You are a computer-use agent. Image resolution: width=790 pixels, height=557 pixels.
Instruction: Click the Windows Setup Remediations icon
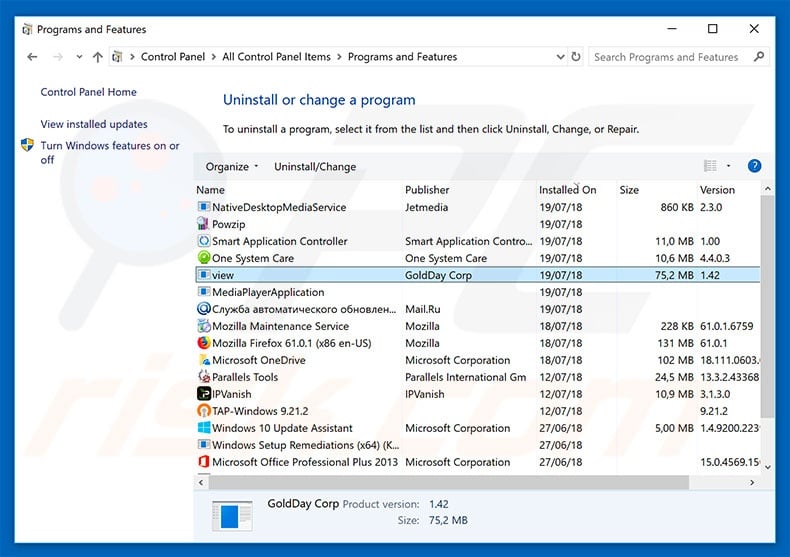204,445
